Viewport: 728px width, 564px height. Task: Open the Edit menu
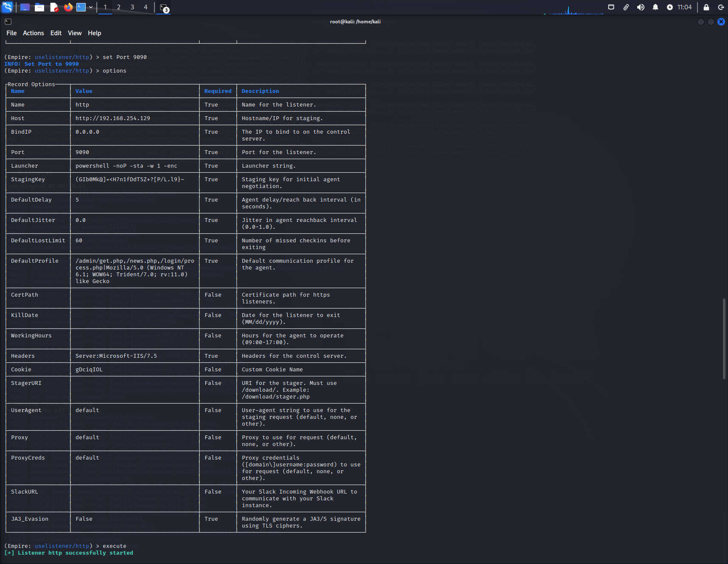pyautogui.click(x=56, y=33)
